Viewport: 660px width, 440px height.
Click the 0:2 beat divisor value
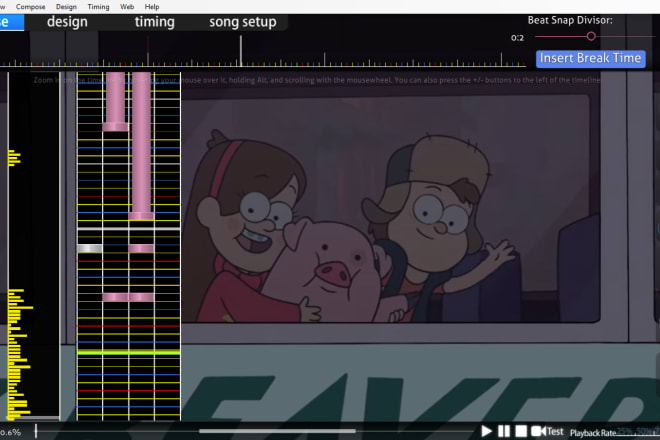tap(517, 38)
